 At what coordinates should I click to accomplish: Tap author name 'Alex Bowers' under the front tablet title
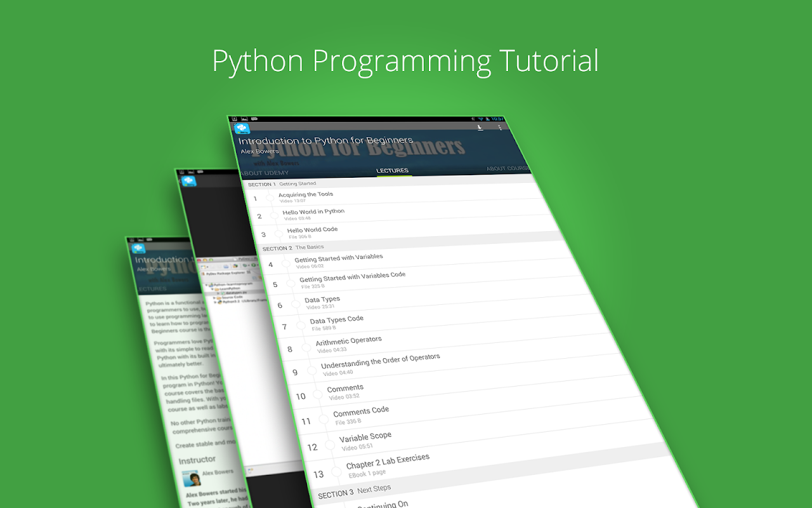(259, 152)
